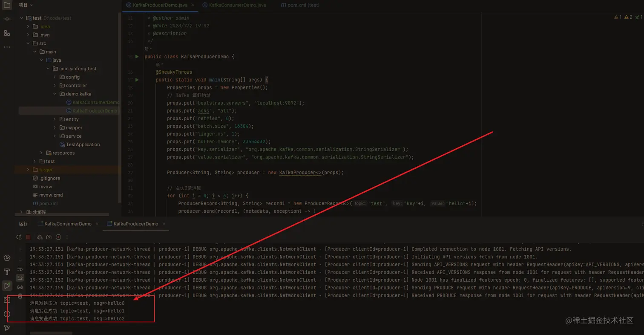Toggle scroll to end of console
Image resolution: width=644 pixels, height=335 pixels.
point(20,278)
